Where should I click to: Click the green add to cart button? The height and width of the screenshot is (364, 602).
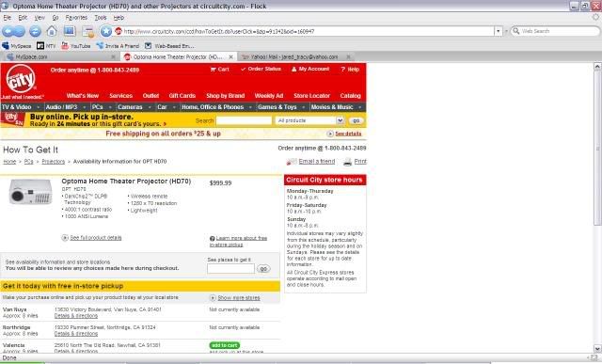click(225, 345)
